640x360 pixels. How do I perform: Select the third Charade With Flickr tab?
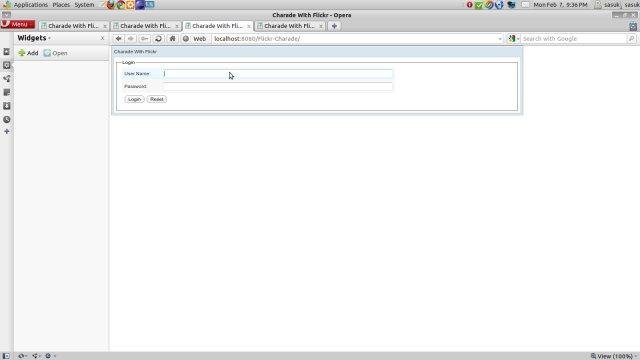pos(217,26)
